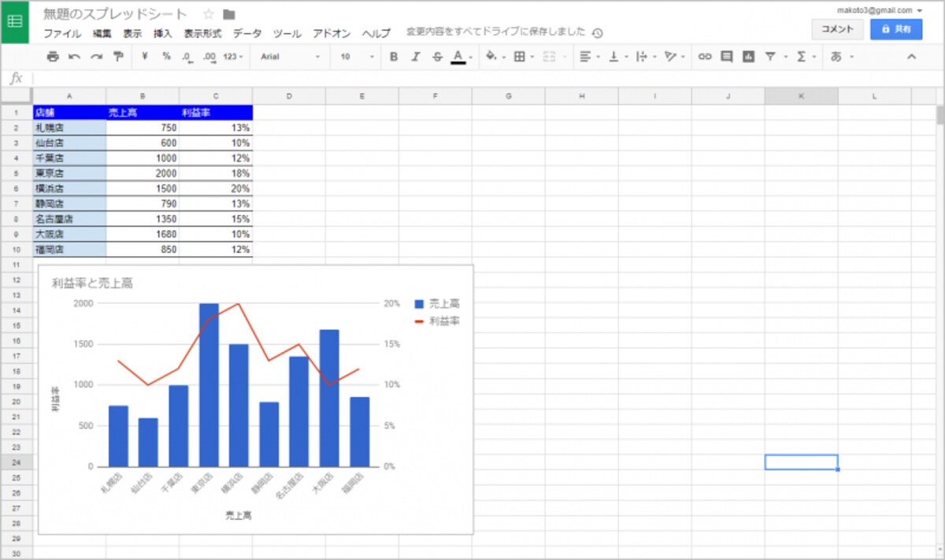
Task: Toggle strikethrough formatting (S)
Action: pyautogui.click(x=437, y=57)
